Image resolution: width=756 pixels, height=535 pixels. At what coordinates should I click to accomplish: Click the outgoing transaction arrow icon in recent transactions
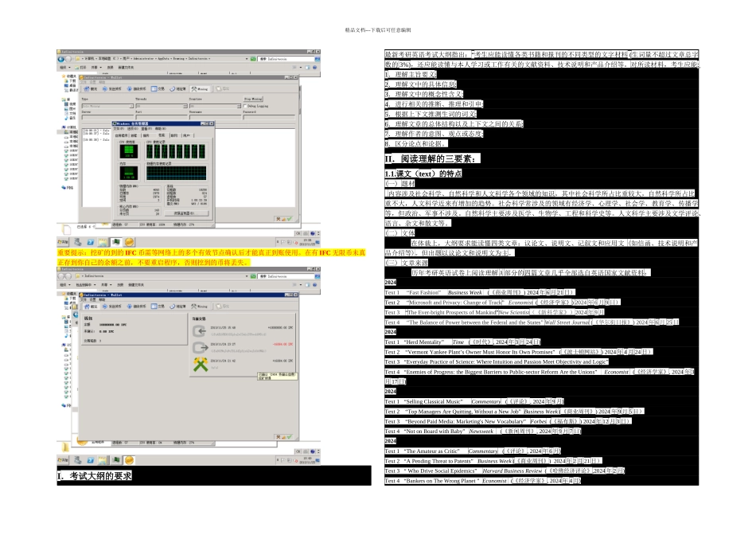point(200,347)
